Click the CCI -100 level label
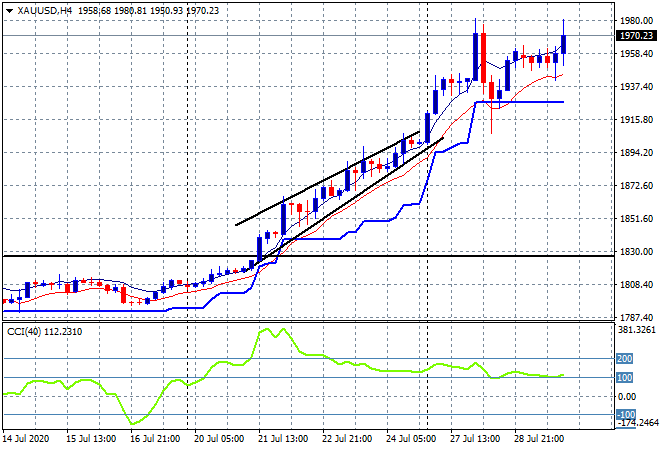Image resolution: width=660 pixels, height=450 pixels. point(626,415)
